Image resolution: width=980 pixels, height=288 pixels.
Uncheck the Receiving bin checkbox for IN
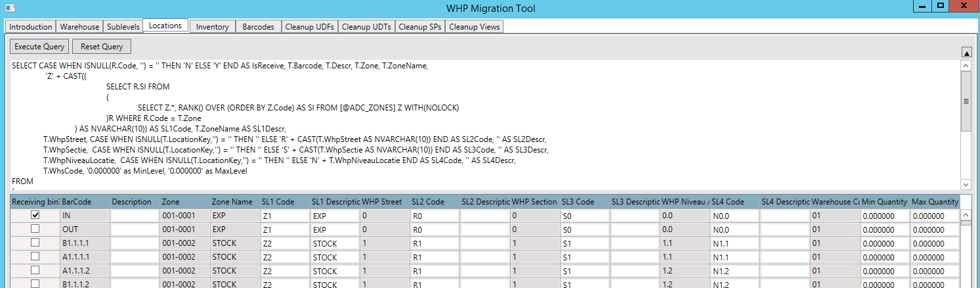[35, 215]
